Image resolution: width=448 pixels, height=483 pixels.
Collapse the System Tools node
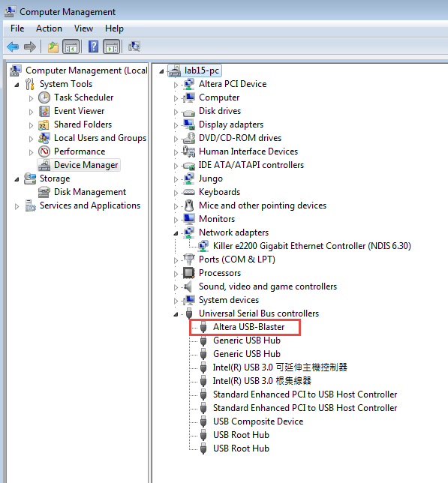(17, 85)
